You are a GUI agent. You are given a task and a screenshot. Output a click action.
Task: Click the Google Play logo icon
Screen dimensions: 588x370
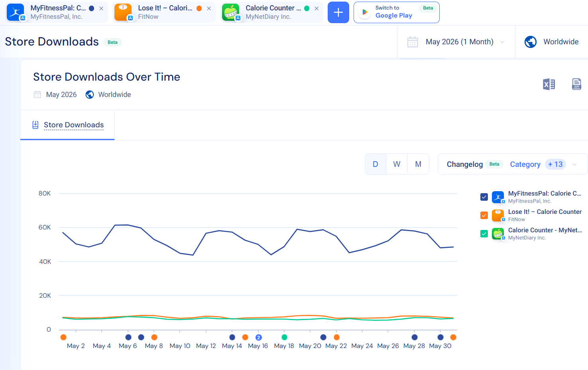365,12
